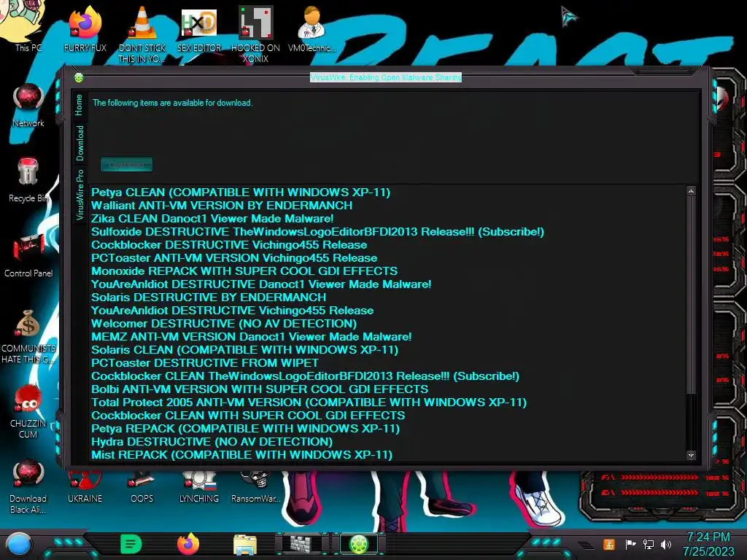
Task: Select "YouAreAnIdiot DESTRUCTIVE Vichingo455 Release"
Action: pos(233,311)
